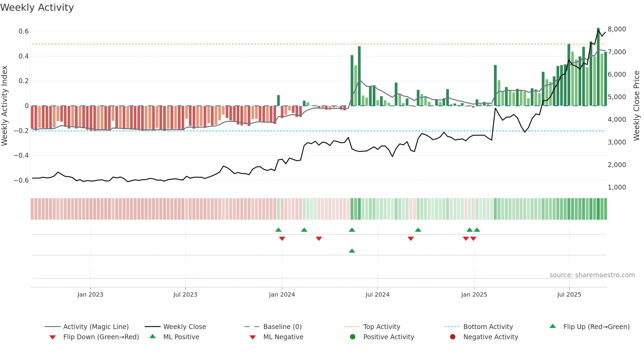The image size is (644, 362).
Task: Click the 6,000 price axis tick
Action: point(617,74)
